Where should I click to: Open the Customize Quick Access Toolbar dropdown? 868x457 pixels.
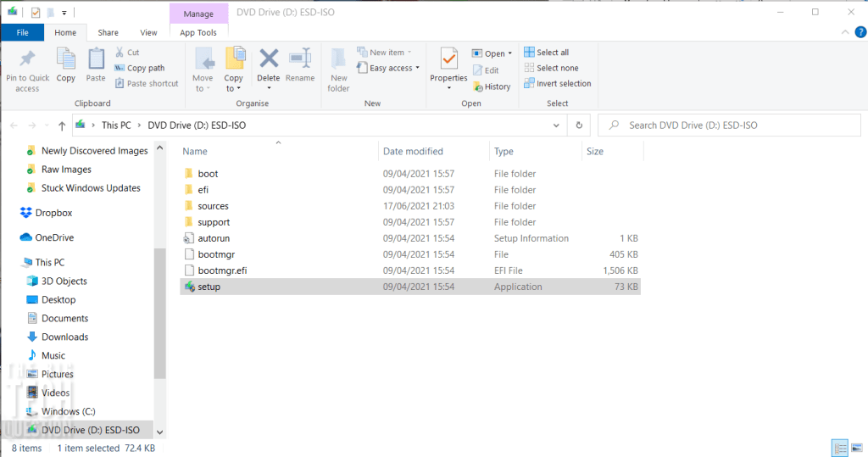pyautogui.click(x=64, y=12)
